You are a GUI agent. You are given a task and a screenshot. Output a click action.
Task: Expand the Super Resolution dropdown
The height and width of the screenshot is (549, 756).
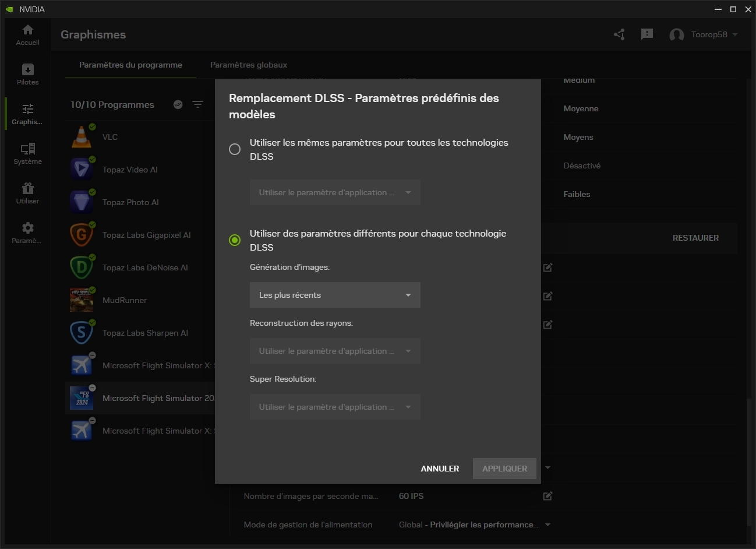pyautogui.click(x=335, y=407)
